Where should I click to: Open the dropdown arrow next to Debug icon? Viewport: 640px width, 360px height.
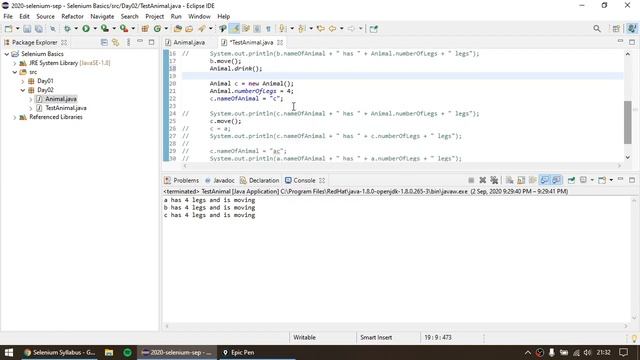point(76,29)
